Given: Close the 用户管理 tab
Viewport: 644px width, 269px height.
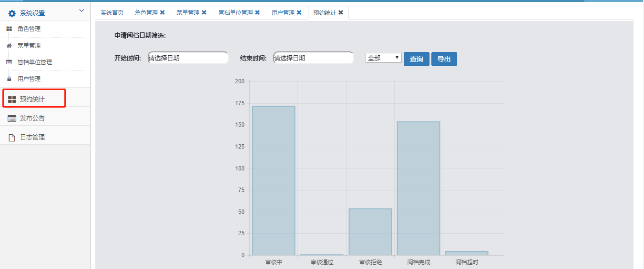Looking at the screenshot, I should click(x=299, y=13).
